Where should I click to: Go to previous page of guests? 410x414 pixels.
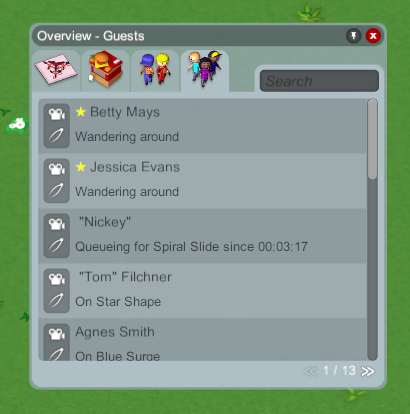[x=310, y=371]
